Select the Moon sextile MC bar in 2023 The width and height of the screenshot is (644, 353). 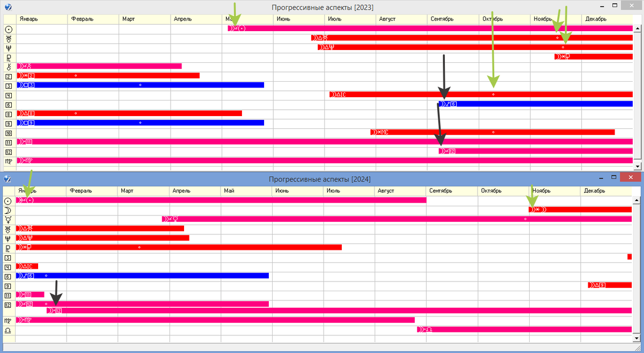click(492, 132)
